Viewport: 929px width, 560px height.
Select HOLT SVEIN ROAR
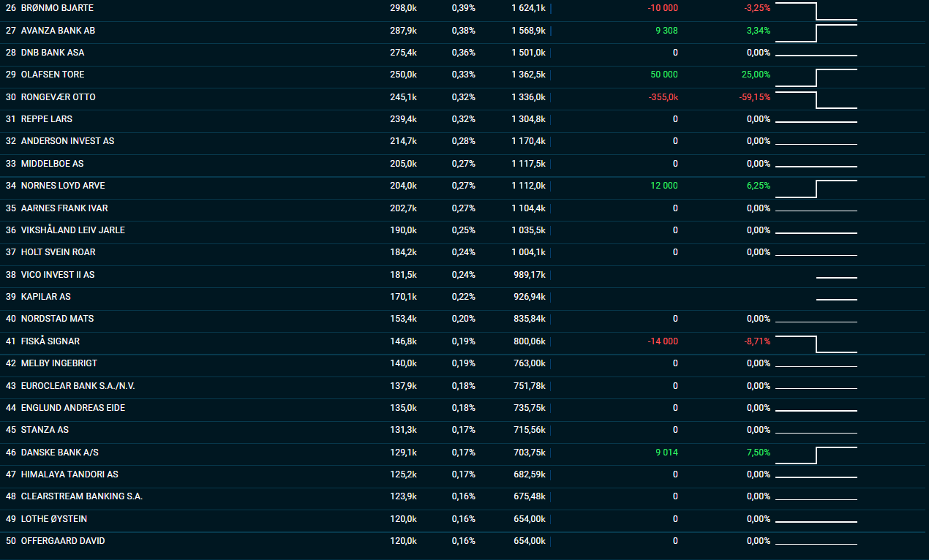click(x=58, y=252)
